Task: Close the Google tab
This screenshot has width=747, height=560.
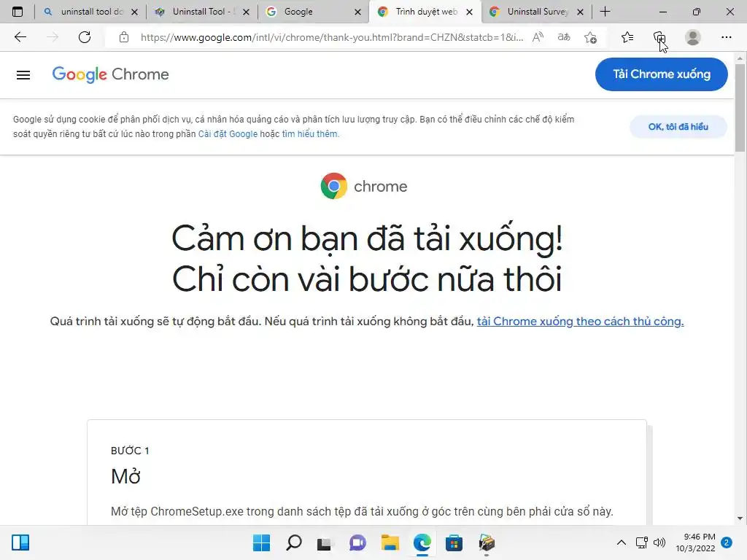Action: click(357, 12)
